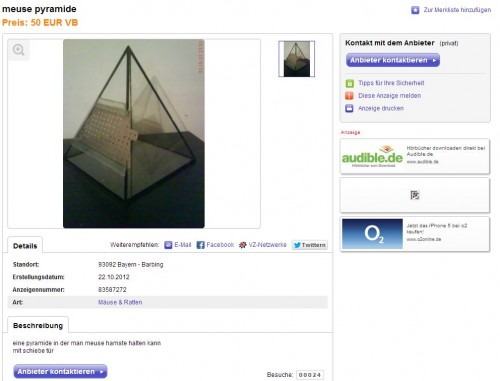Click the magnifier zoom icon on photo

coord(19,50)
